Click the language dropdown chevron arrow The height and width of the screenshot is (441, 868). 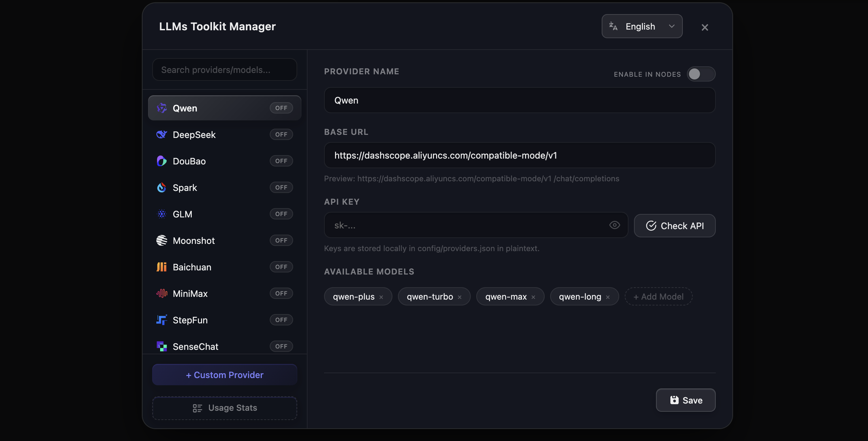(671, 26)
